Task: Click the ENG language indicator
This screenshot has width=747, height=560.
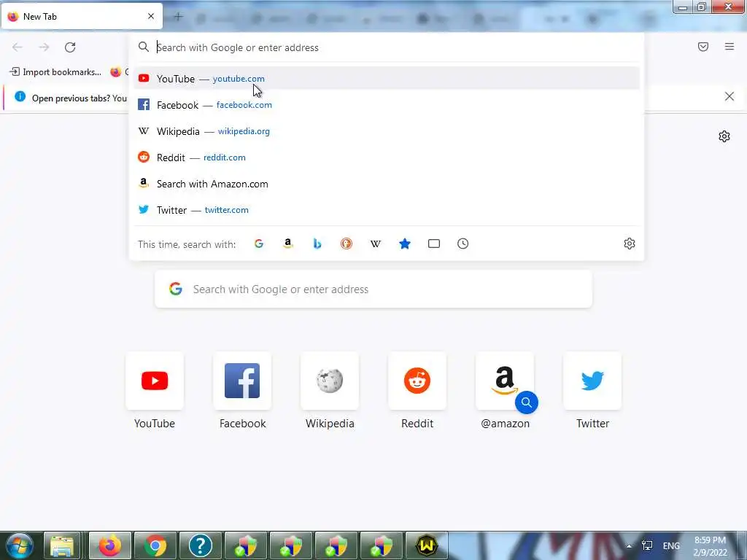Action: click(671, 546)
